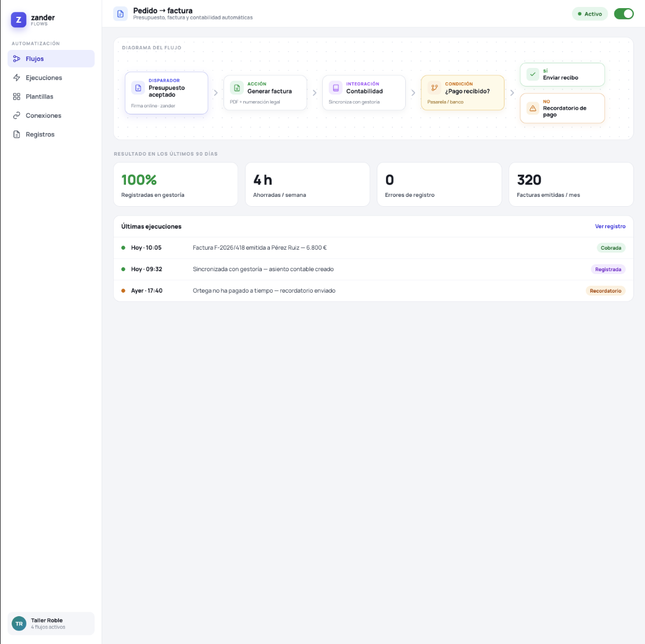Click the 320 Facturas emitidas / mes card
Screen dimensions: 645x644
(x=571, y=184)
